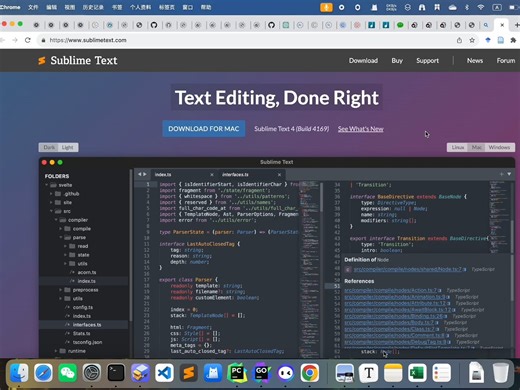Image resolution: width=520 pixels, height=390 pixels.
Task: Launch Terminal from the dock
Action: click(x=116, y=373)
